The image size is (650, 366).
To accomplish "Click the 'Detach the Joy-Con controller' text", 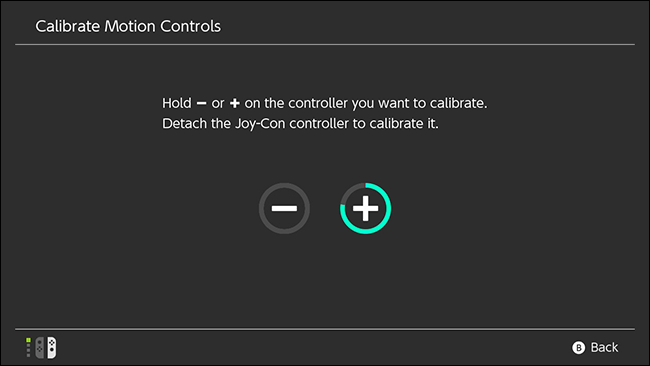I will click(x=300, y=124).
